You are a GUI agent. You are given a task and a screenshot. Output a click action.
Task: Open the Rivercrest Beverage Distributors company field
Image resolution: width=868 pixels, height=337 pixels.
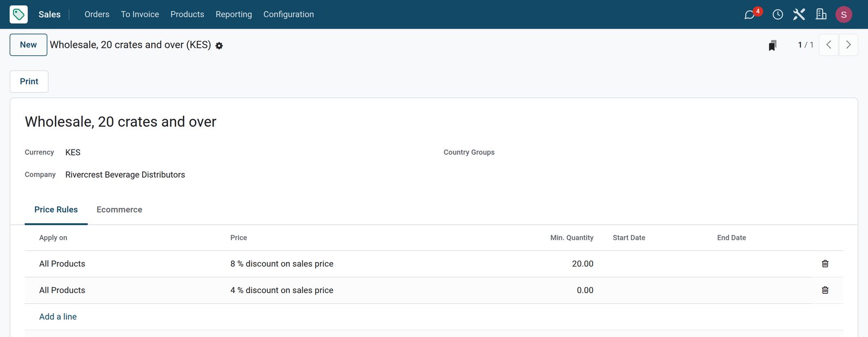tap(125, 175)
